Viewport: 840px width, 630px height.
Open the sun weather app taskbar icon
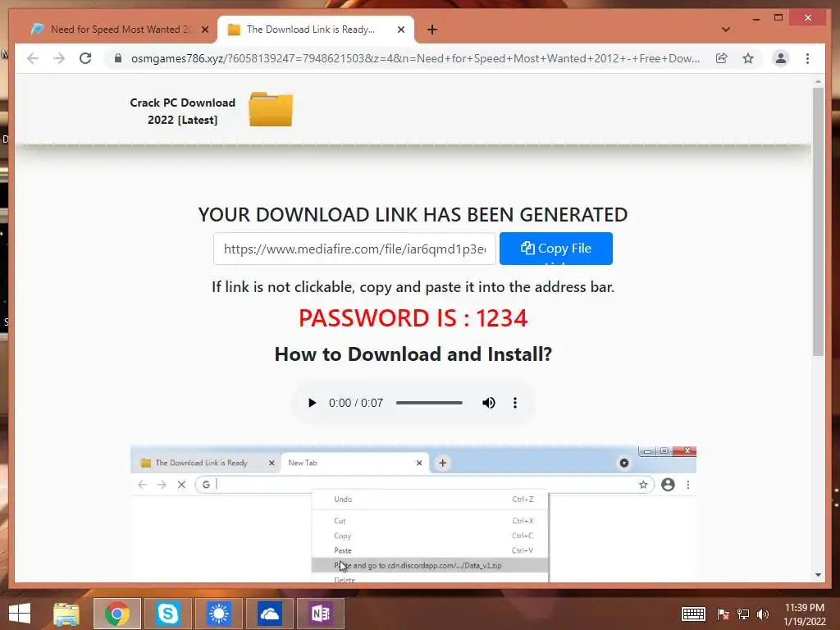tap(218, 614)
